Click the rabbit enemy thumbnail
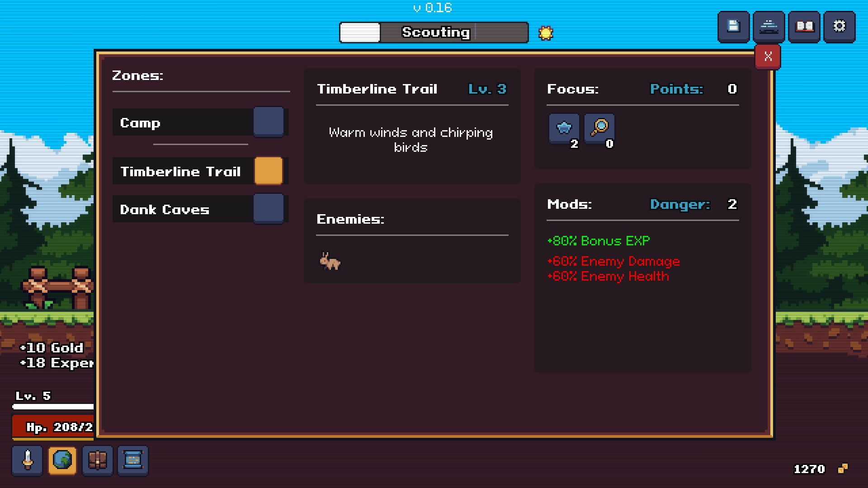Image resolution: width=868 pixels, height=488 pixels. 330,261
